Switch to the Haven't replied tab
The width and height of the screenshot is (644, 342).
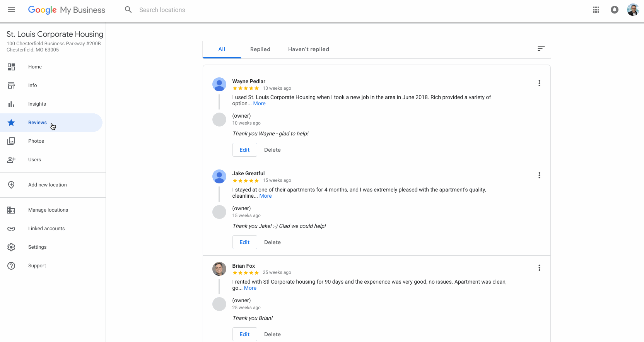308,49
